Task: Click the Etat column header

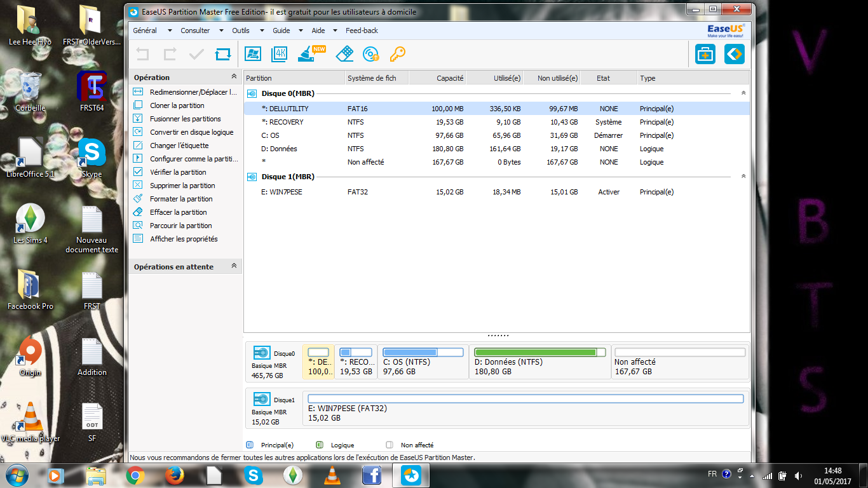Action: click(x=609, y=78)
